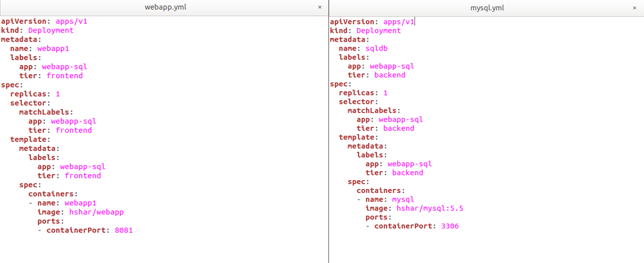
Task: Click the kind Deployment value in webapp.yml
Action: 51,30
